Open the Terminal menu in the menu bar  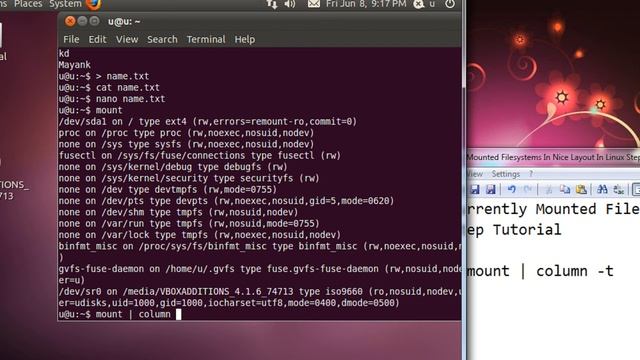(206, 40)
